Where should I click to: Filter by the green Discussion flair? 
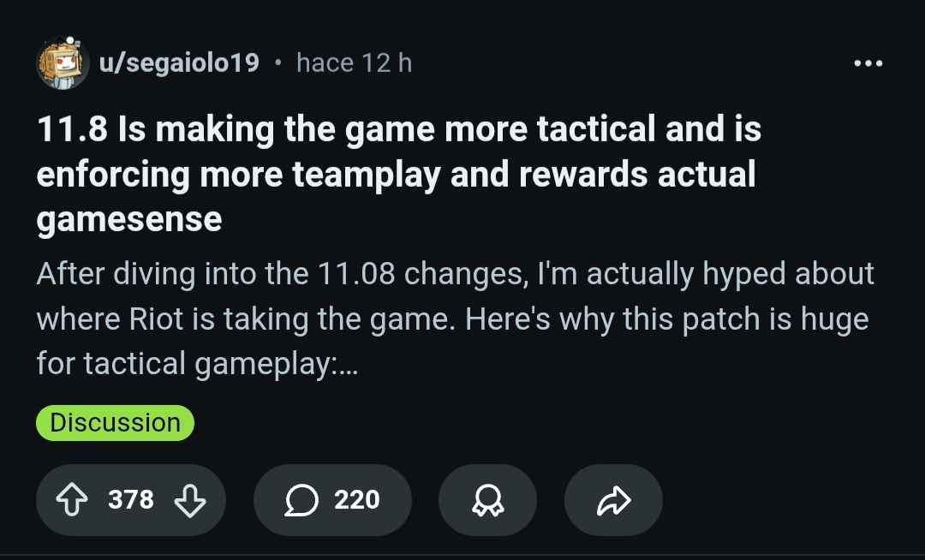pyautogui.click(x=115, y=423)
